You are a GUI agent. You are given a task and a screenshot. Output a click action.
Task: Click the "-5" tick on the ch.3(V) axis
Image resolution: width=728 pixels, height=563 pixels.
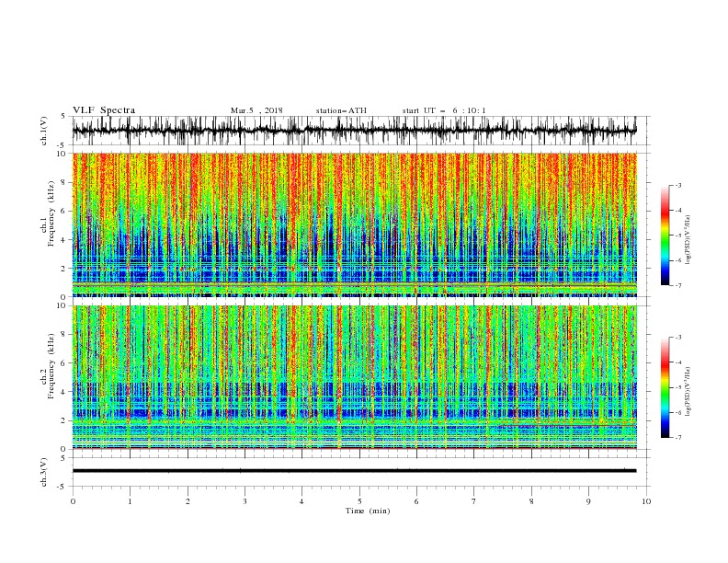tap(62, 487)
